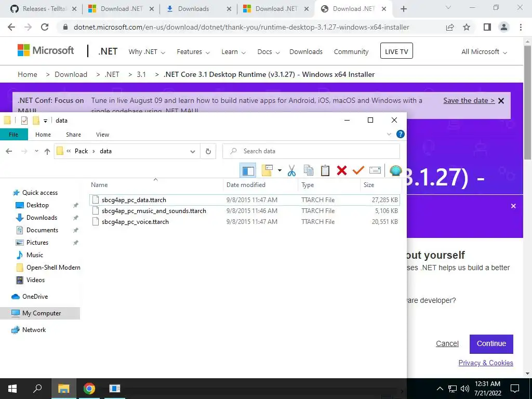
Task: Switch to the Releases GitHub browser tab
Action: pyautogui.click(x=44, y=9)
